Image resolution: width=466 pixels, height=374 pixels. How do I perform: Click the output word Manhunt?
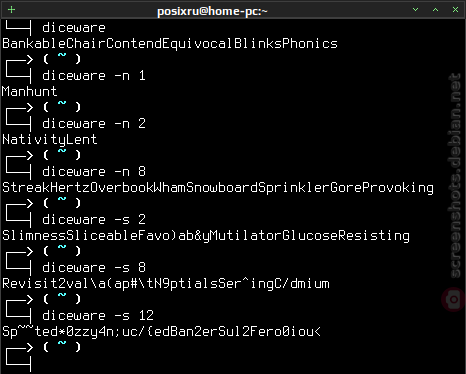[29, 91]
